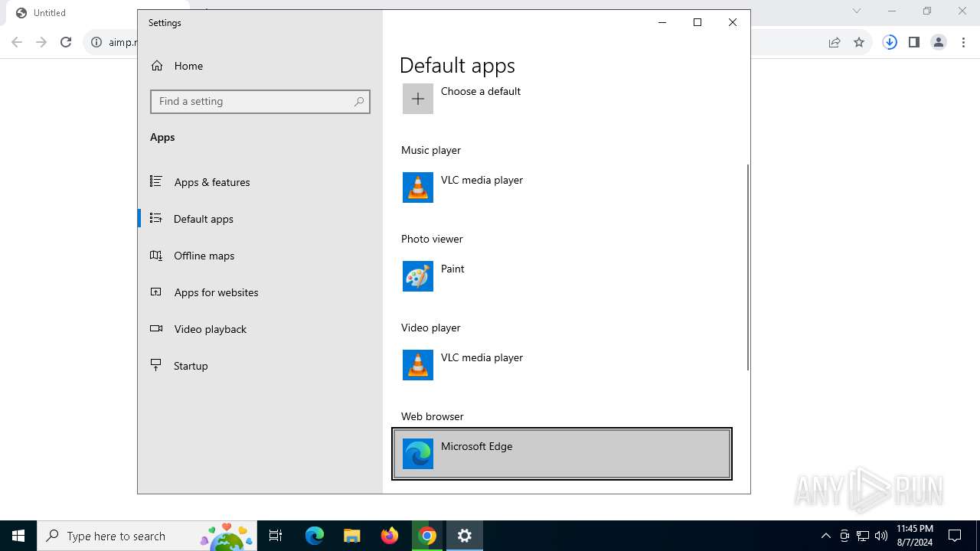Click the Settings gear on the taskbar
This screenshot has height=551, width=980.
click(465, 536)
